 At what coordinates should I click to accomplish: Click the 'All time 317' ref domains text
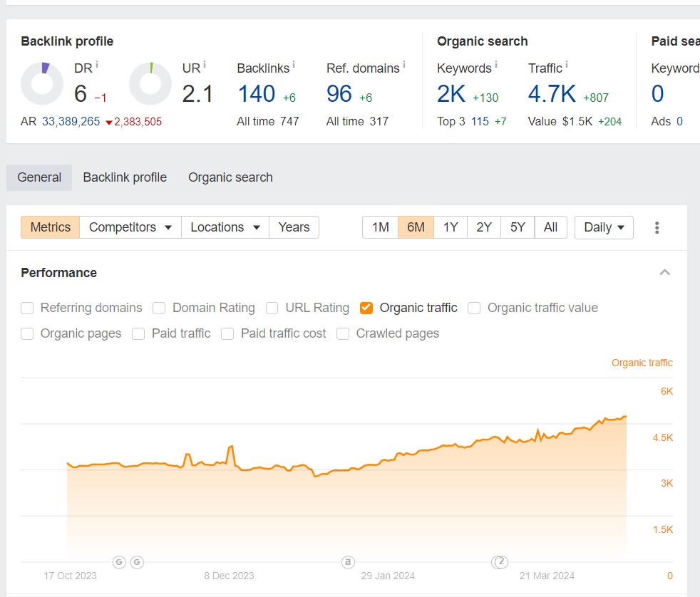click(x=357, y=121)
